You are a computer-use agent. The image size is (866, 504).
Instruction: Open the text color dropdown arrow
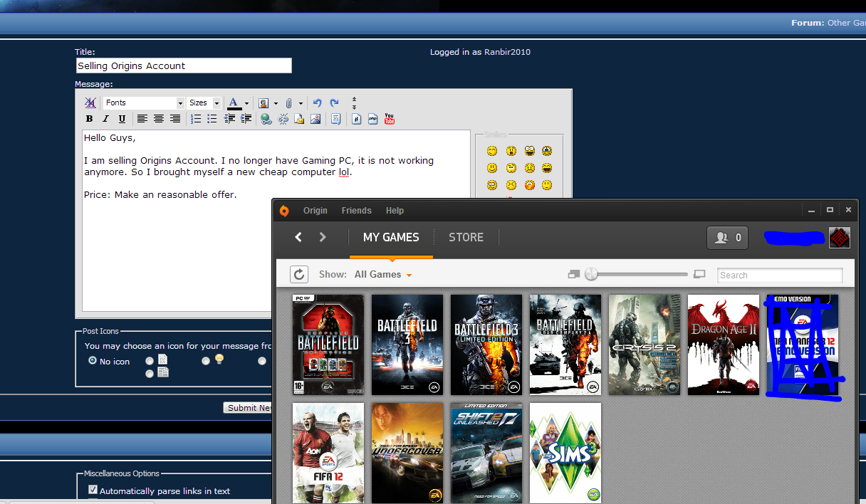click(246, 103)
